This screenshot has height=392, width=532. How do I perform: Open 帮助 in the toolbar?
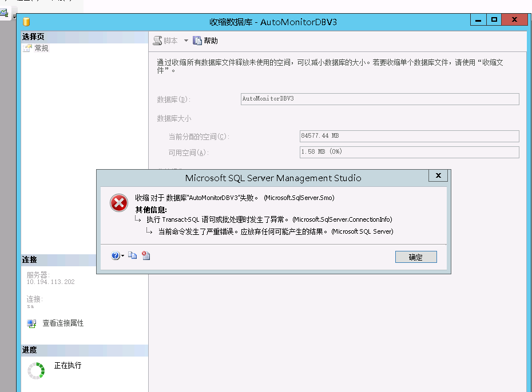205,41
